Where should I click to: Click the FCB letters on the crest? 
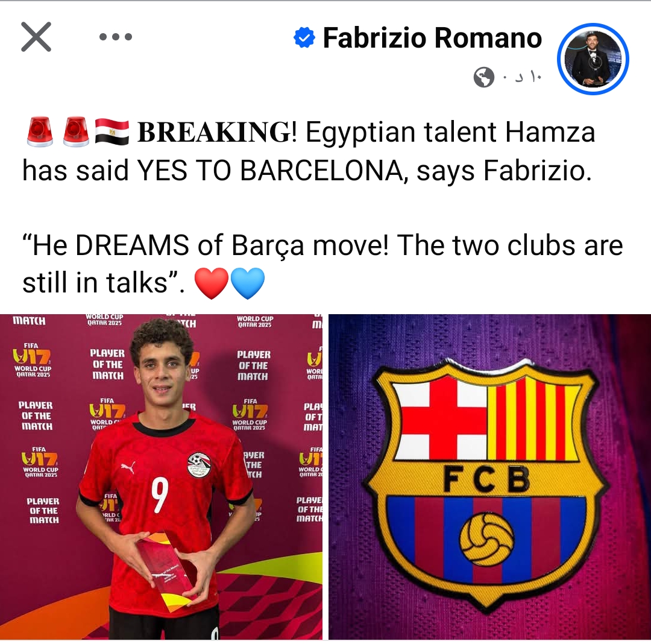486,479
